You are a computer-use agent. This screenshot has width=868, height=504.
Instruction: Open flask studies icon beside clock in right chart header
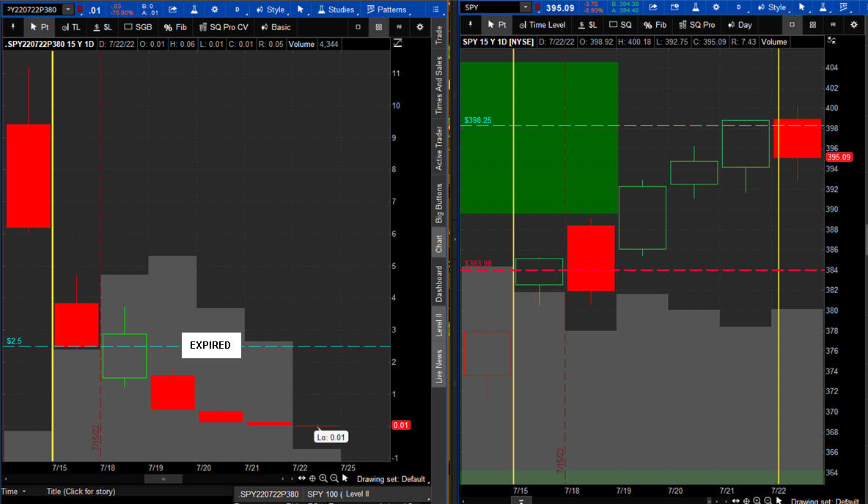click(695, 7)
